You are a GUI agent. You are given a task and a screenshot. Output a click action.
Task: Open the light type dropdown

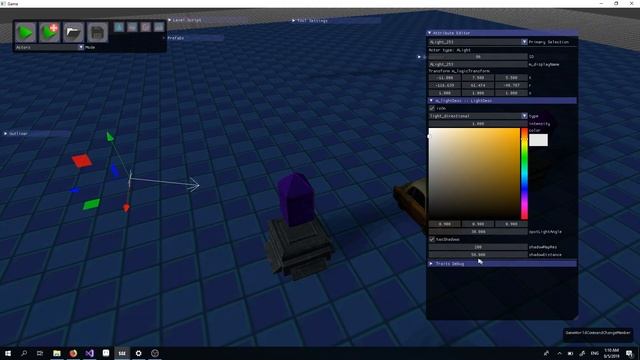(478, 116)
